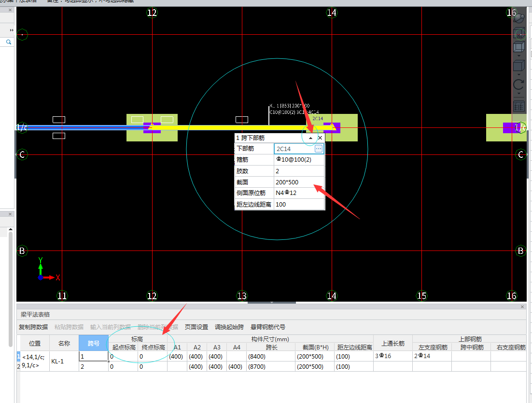Open the display settings checklist icon

[519, 106]
